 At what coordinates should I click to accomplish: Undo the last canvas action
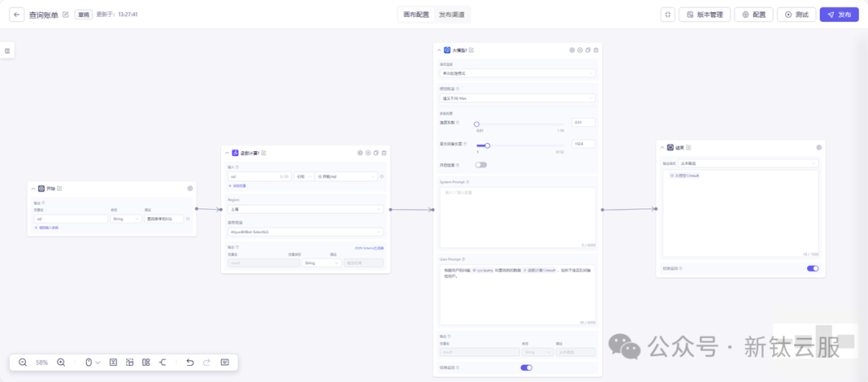[x=190, y=362]
